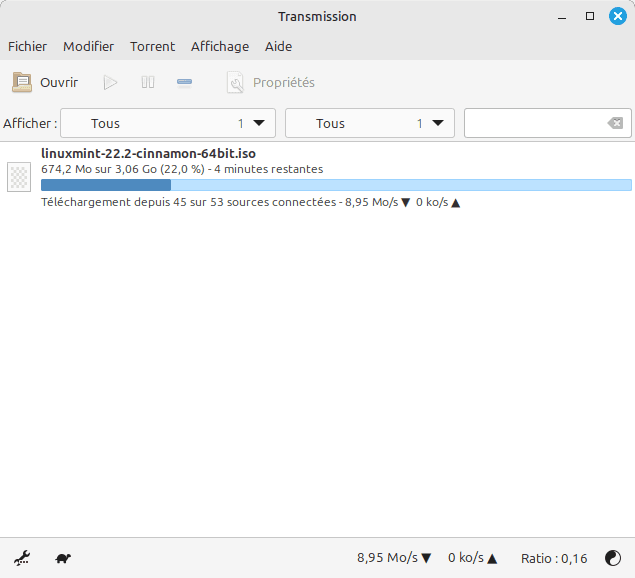Open the Aide menu
This screenshot has height=578, width=635.
click(x=278, y=46)
